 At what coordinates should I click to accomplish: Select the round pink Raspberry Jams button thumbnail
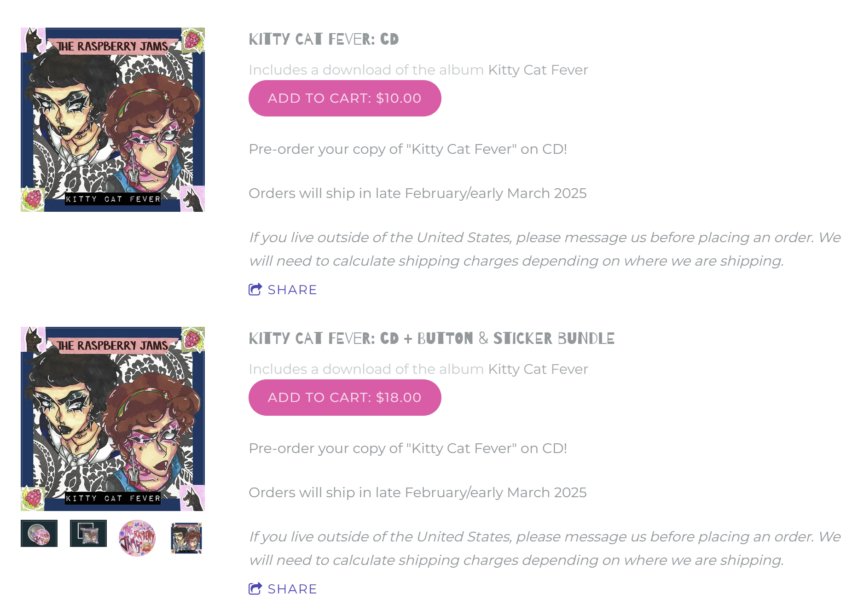[137, 538]
